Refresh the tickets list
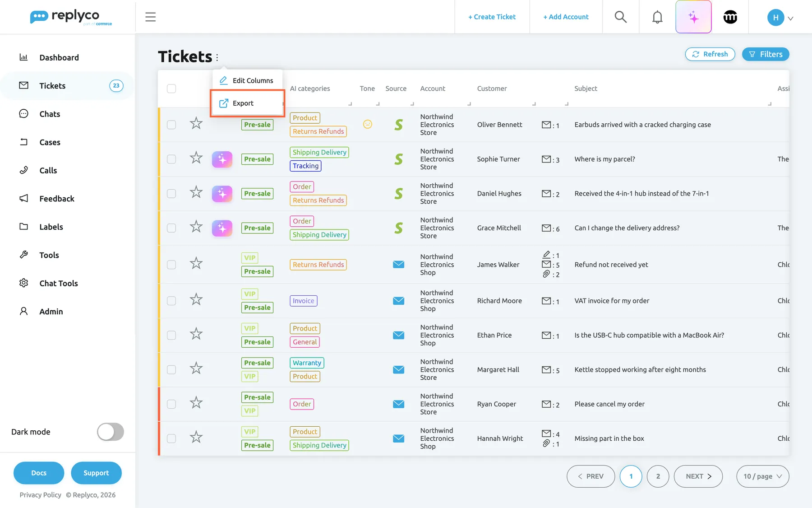This screenshot has height=508, width=812. 710,54
